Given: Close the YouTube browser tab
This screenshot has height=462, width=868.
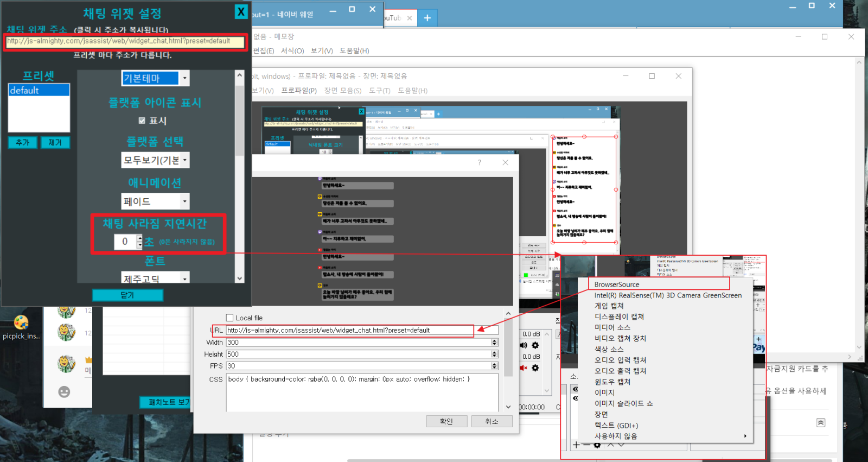Looking at the screenshot, I should tap(410, 18).
